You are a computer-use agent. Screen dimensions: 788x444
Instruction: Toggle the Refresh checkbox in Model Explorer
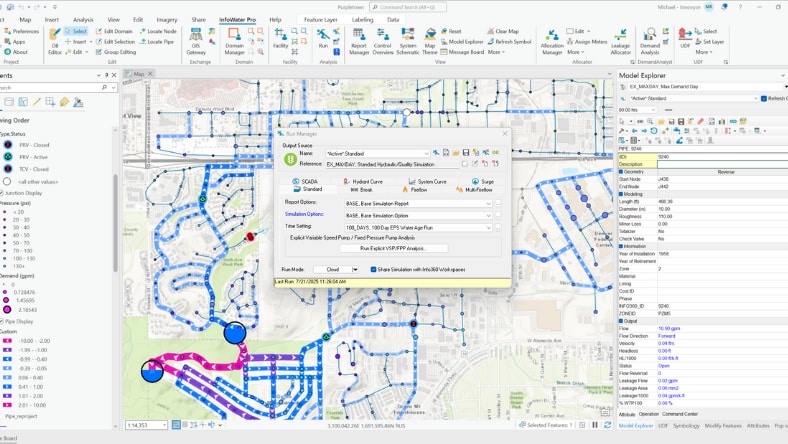tap(764, 99)
